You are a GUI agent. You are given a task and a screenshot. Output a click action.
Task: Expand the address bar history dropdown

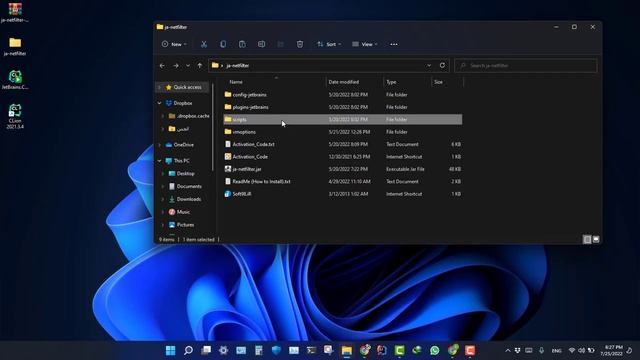click(x=429, y=66)
